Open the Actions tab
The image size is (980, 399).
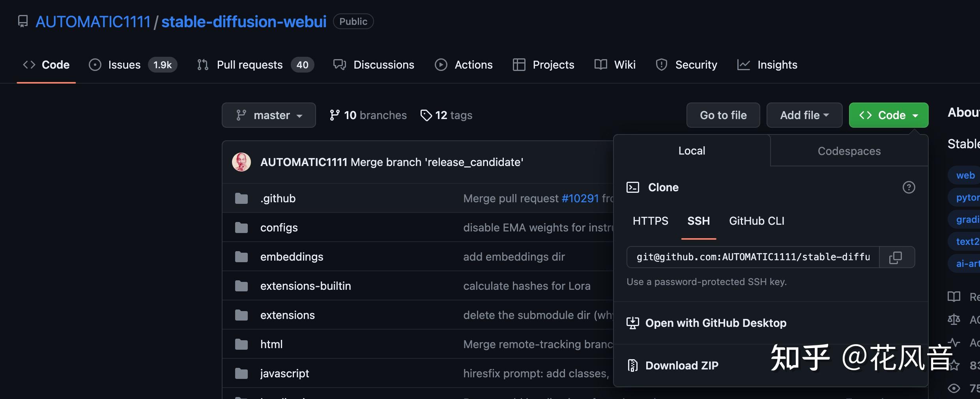coord(464,65)
